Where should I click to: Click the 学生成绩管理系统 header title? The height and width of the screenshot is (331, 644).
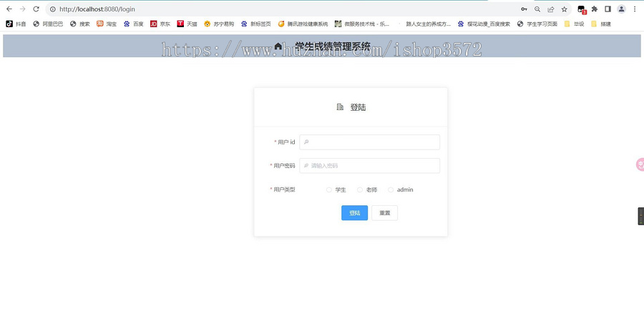[x=333, y=46]
